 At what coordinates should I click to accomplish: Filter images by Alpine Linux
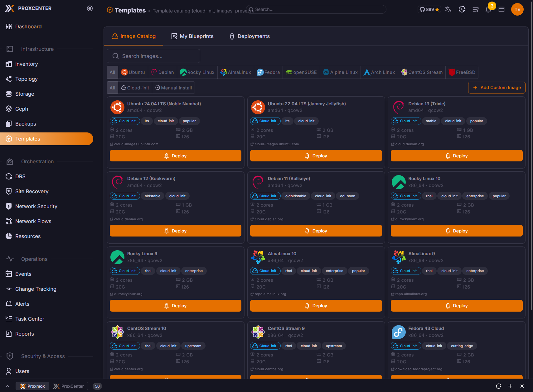[x=340, y=72]
